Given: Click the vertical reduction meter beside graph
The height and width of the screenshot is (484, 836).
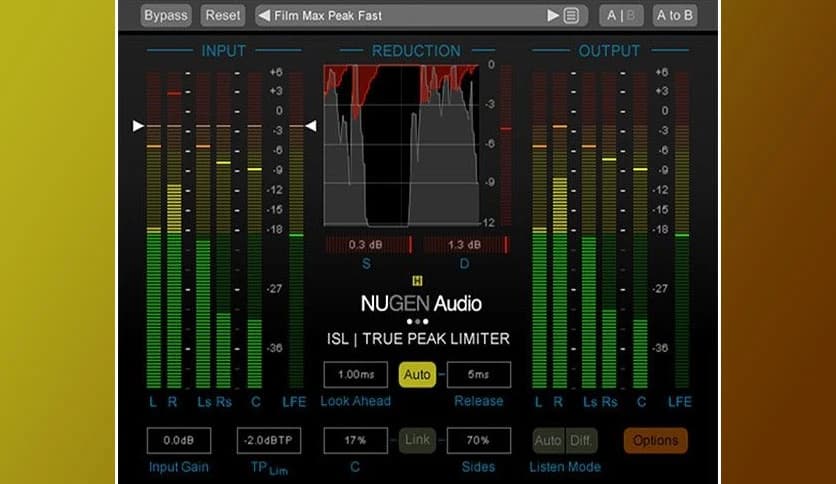Looking at the screenshot, I should [506, 145].
